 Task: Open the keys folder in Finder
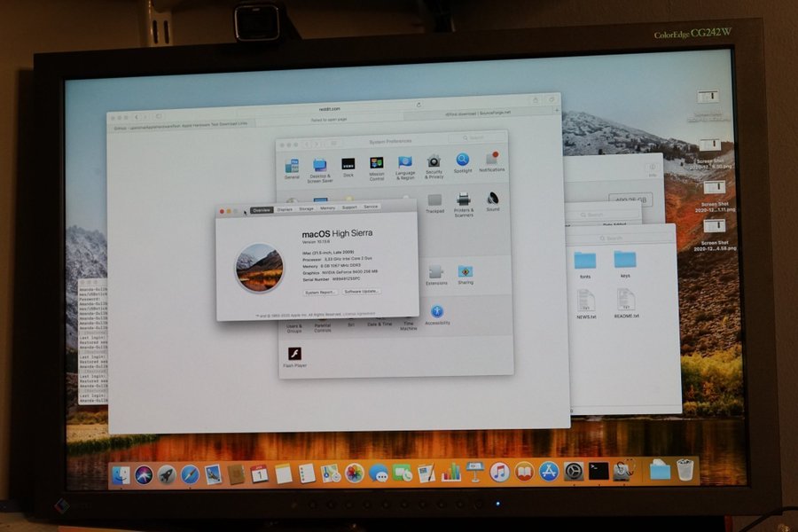[x=625, y=263]
